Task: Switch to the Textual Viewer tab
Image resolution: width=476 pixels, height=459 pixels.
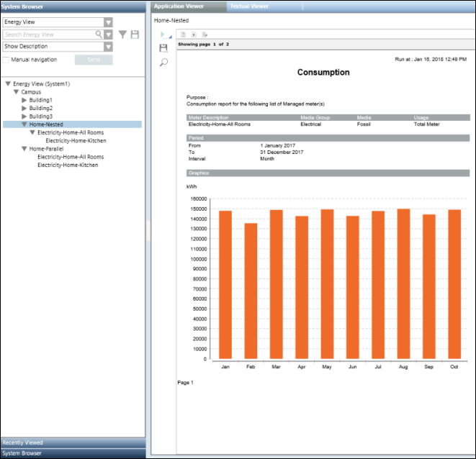Action: 249,6
